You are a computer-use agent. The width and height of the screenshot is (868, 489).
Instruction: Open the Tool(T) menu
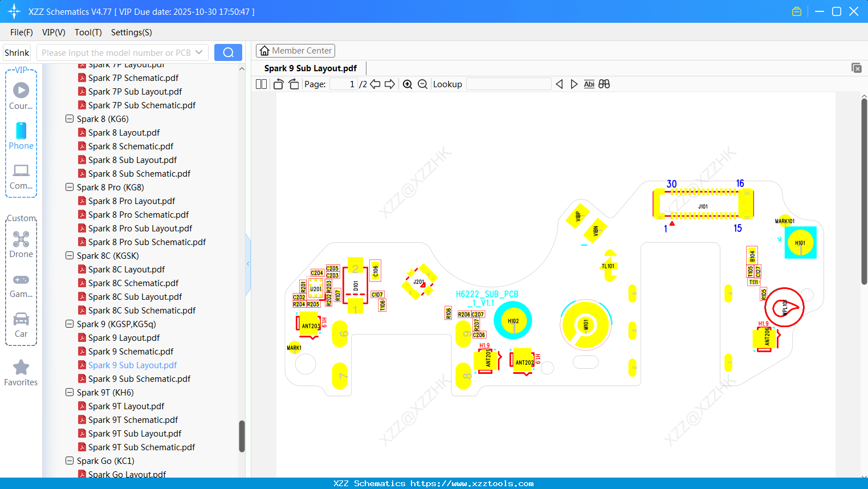tap(88, 32)
